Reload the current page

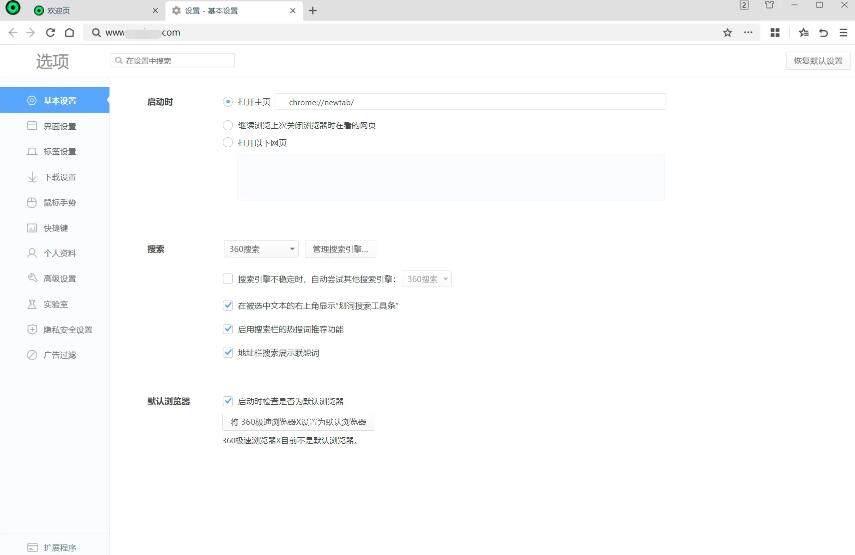click(x=50, y=33)
